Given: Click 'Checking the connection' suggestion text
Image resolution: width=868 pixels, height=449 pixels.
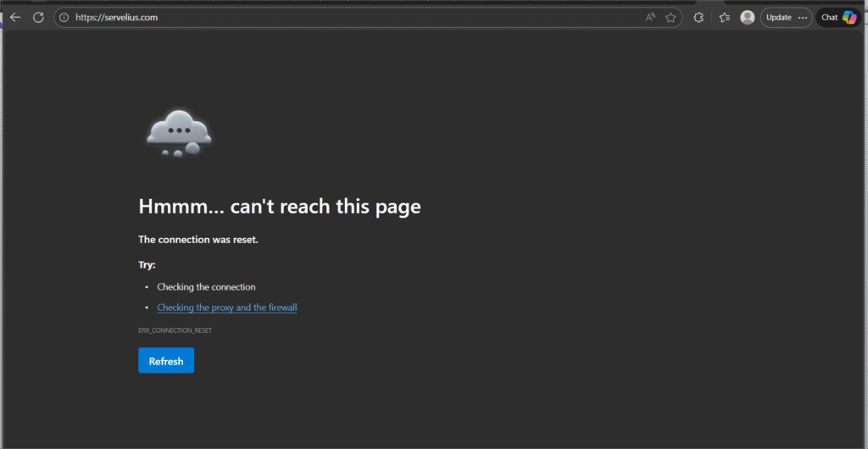Looking at the screenshot, I should point(206,287).
